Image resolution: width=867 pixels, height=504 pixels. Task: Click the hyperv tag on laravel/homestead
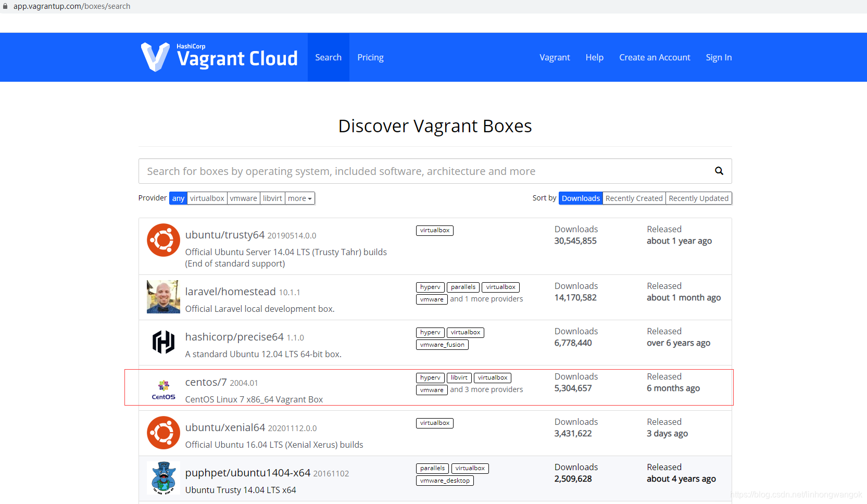[x=430, y=287]
